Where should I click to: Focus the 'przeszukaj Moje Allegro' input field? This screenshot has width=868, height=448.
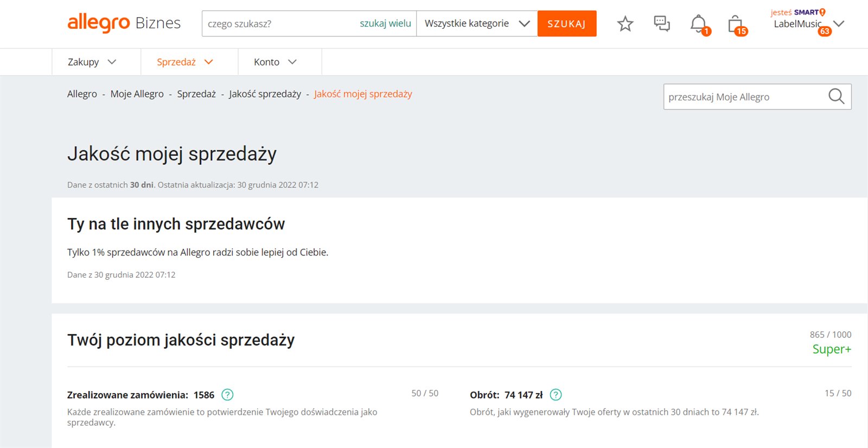743,97
